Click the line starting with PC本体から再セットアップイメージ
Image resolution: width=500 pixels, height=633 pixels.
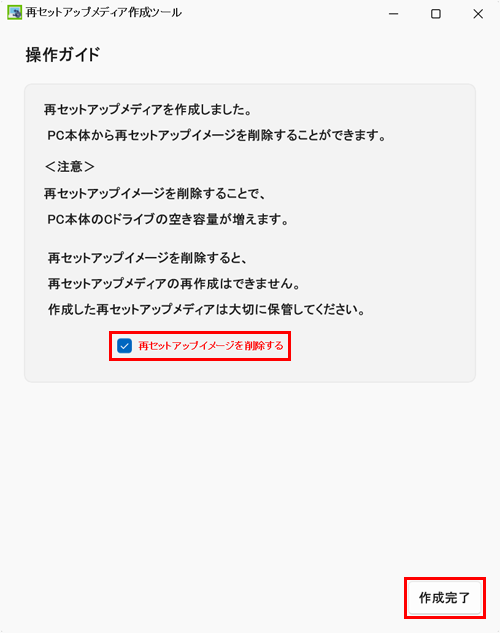217,135
